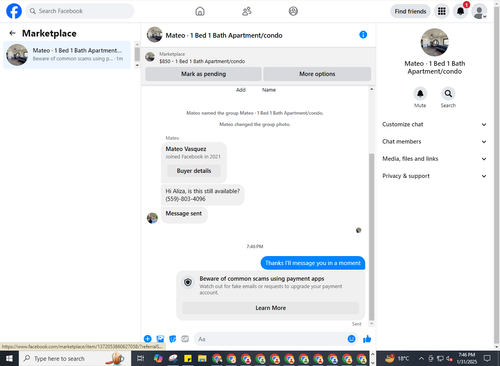Open the 18°C weather widget
500x366 pixels.
pyautogui.click(x=397, y=359)
